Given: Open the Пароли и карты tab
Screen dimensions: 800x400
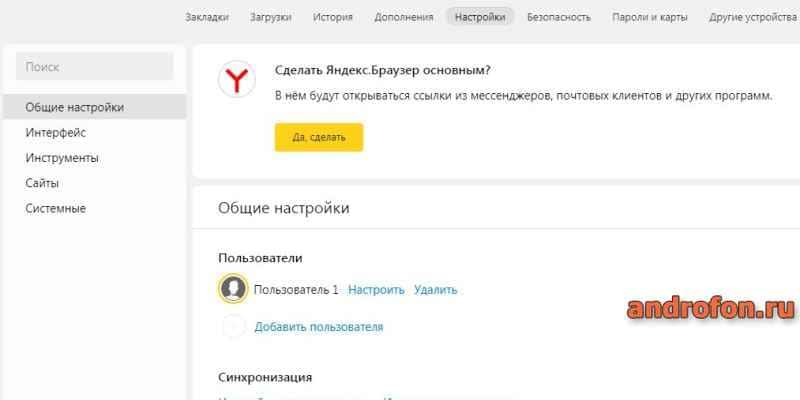Looking at the screenshot, I should coord(649,17).
